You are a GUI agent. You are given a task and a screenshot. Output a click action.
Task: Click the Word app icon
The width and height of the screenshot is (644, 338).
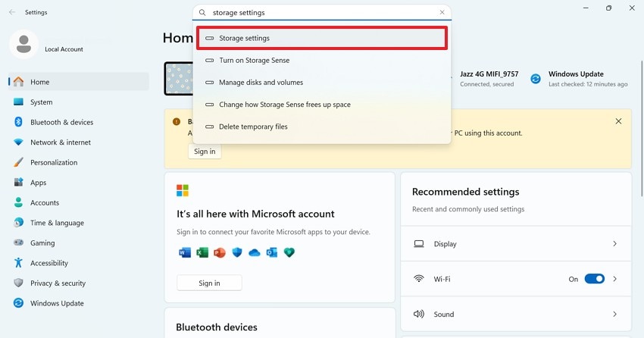click(x=185, y=252)
